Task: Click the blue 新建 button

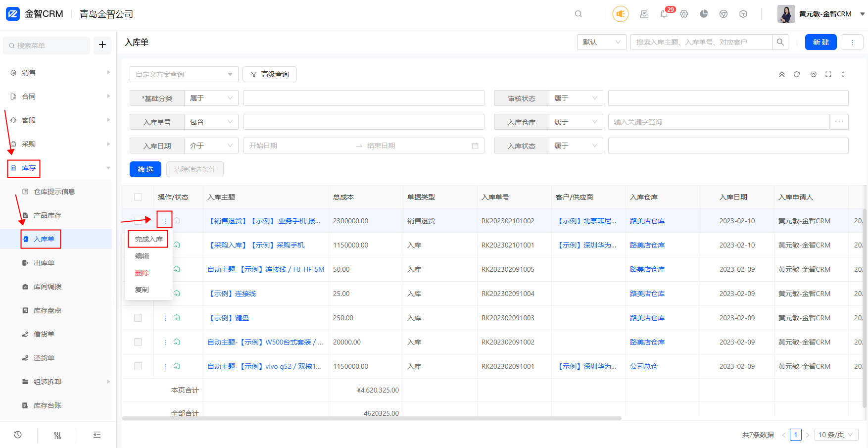Action: coord(821,42)
